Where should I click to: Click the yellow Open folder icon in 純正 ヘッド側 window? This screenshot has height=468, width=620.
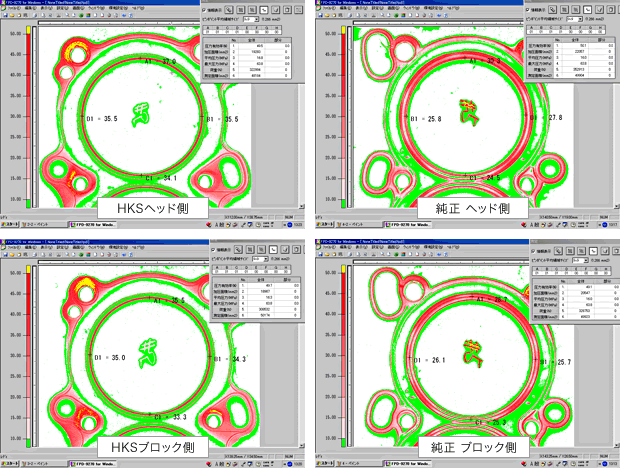click(x=327, y=15)
